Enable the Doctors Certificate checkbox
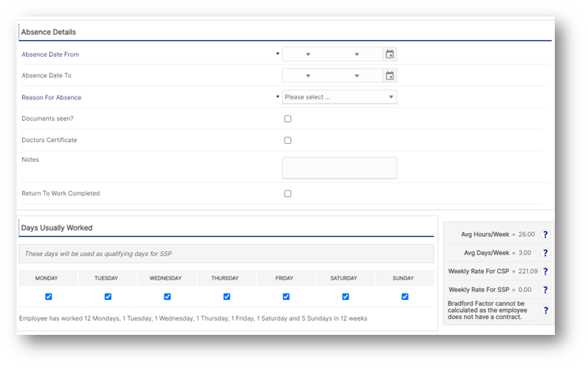The width and height of the screenshot is (588, 368). tap(288, 141)
